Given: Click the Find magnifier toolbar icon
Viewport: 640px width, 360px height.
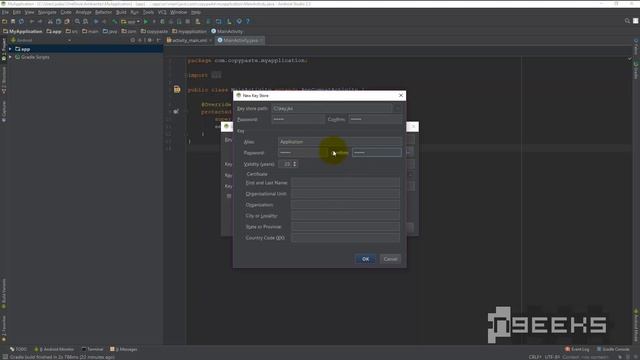Looking at the screenshot, I should tap(77, 21).
